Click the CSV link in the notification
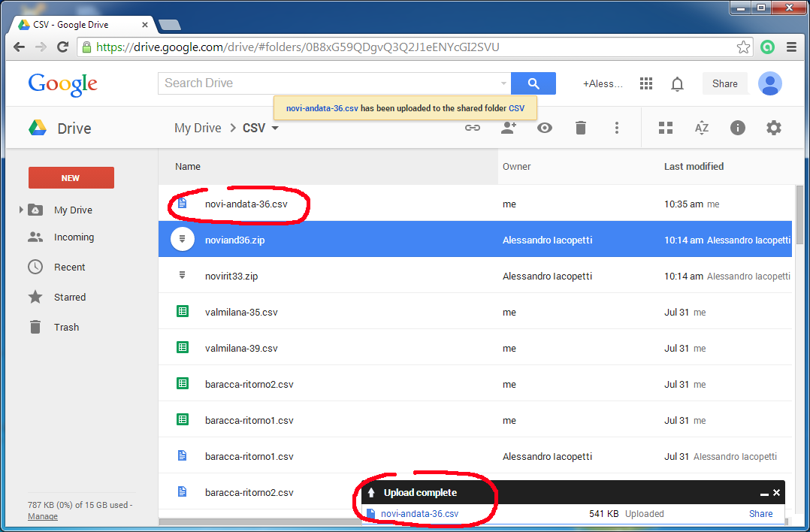Image resolution: width=810 pixels, height=532 pixels. [517, 108]
